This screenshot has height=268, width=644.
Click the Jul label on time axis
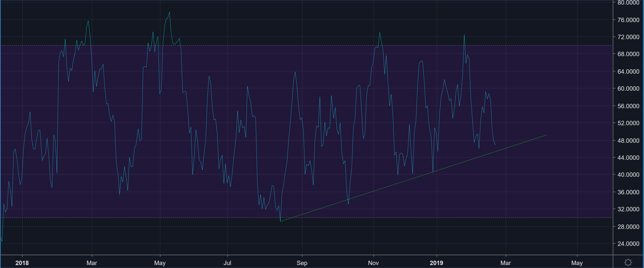click(227, 263)
